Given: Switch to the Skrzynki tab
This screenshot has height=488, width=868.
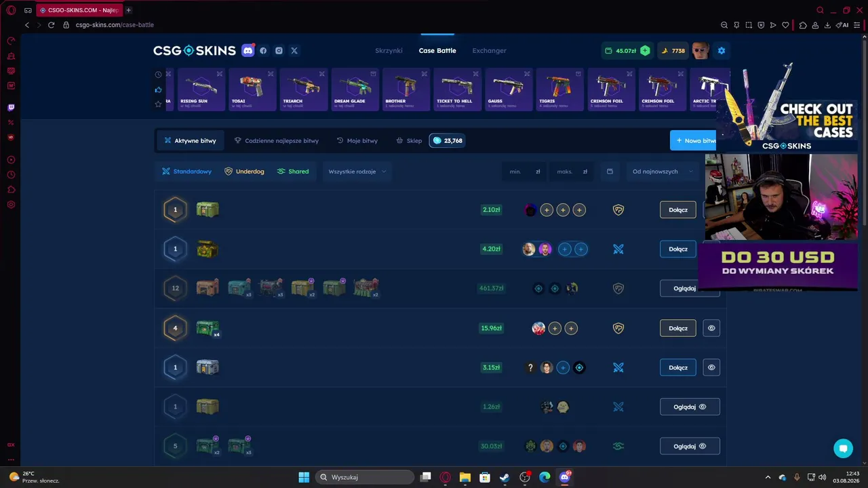Looking at the screenshot, I should point(389,51).
